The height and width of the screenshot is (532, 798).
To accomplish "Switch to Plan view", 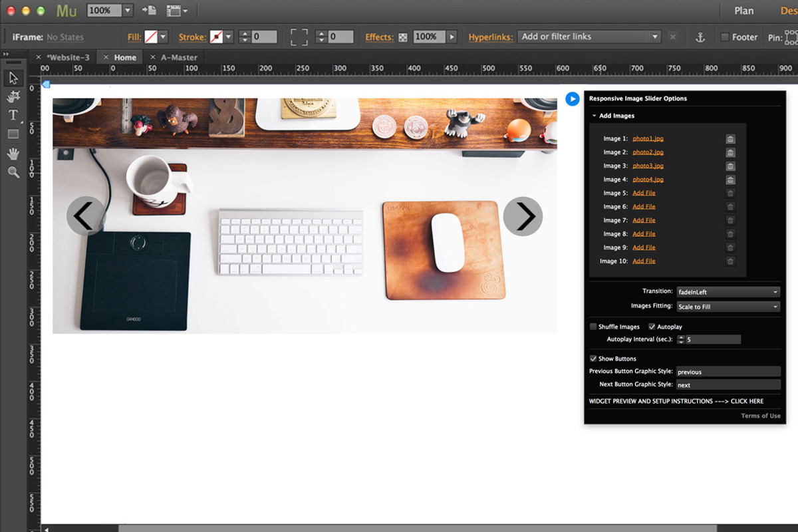I will [743, 11].
